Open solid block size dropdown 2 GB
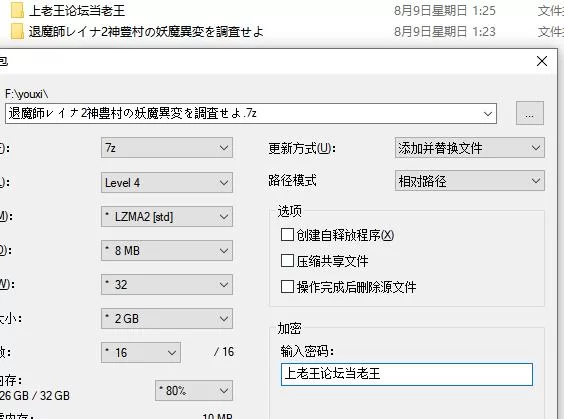 [167, 318]
